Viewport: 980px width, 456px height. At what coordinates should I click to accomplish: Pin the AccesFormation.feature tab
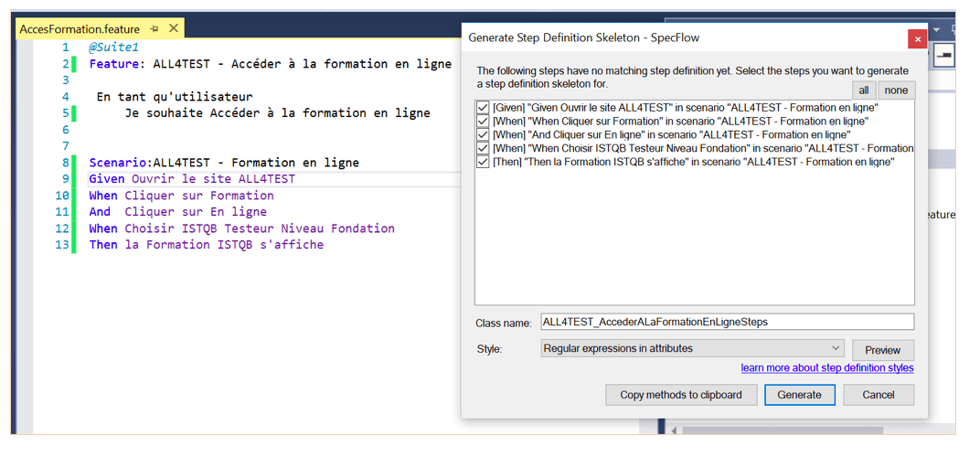coord(154,28)
